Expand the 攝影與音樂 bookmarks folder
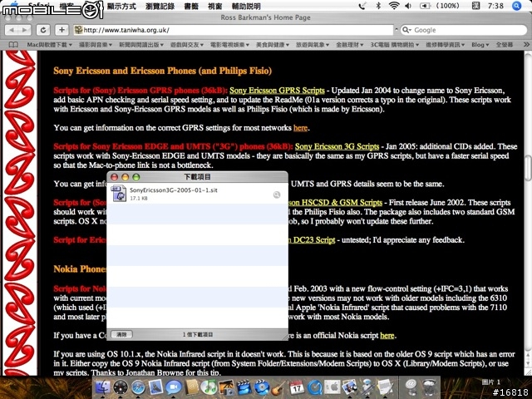This screenshot has width=532, height=399. coord(96,45)
